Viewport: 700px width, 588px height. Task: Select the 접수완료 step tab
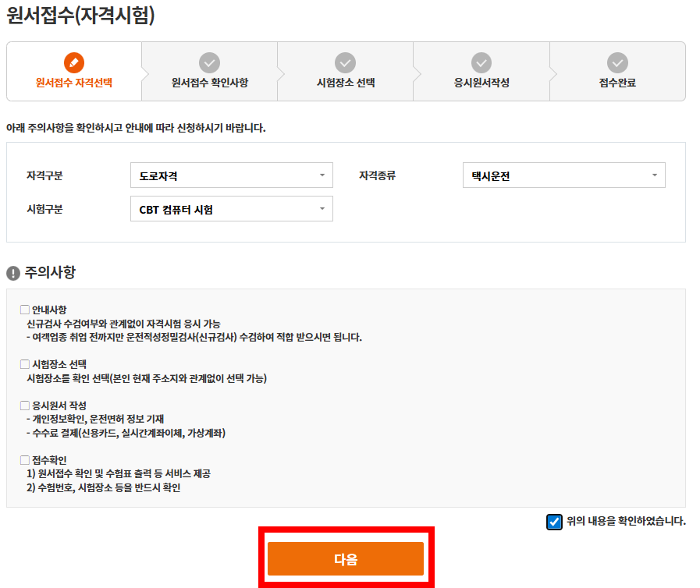coord(617,72)
